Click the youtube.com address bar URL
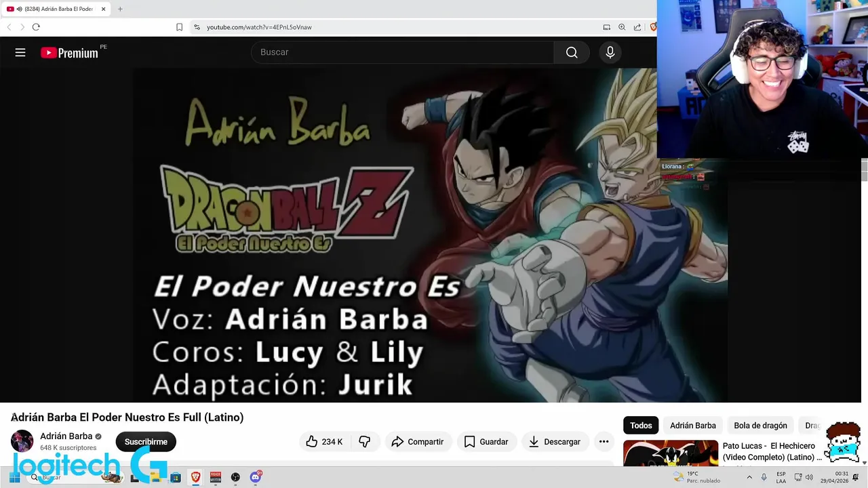Screen dimensions: 868x488 (x=259, y=27)
